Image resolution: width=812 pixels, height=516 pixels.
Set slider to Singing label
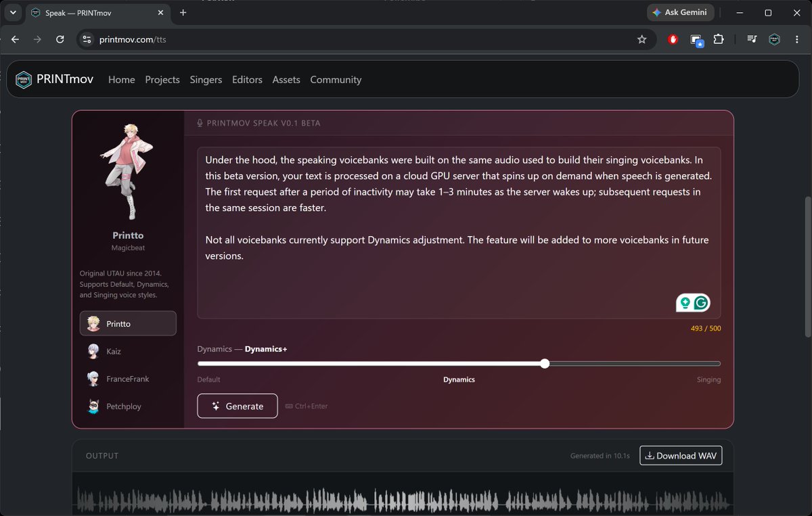(708, 379)
